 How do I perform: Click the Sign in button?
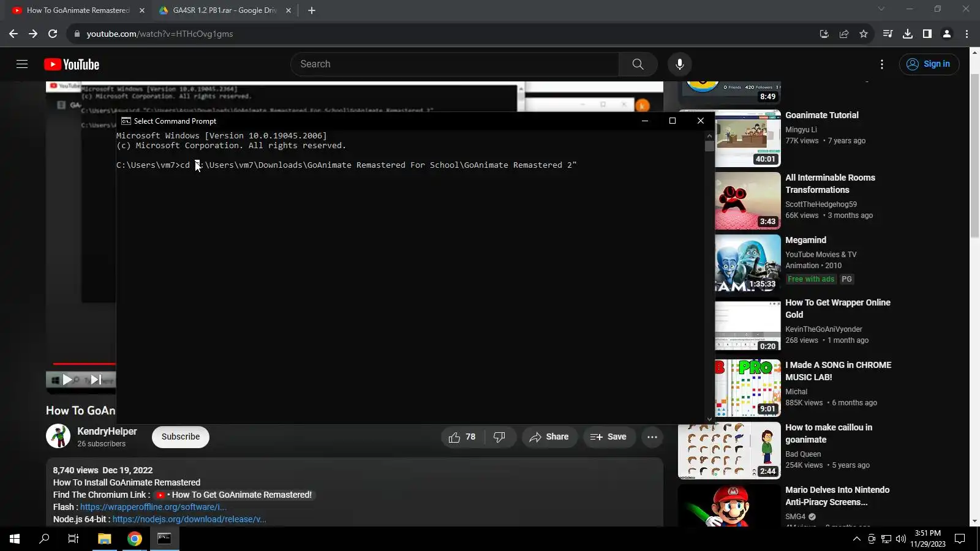[x=929, y=64]
